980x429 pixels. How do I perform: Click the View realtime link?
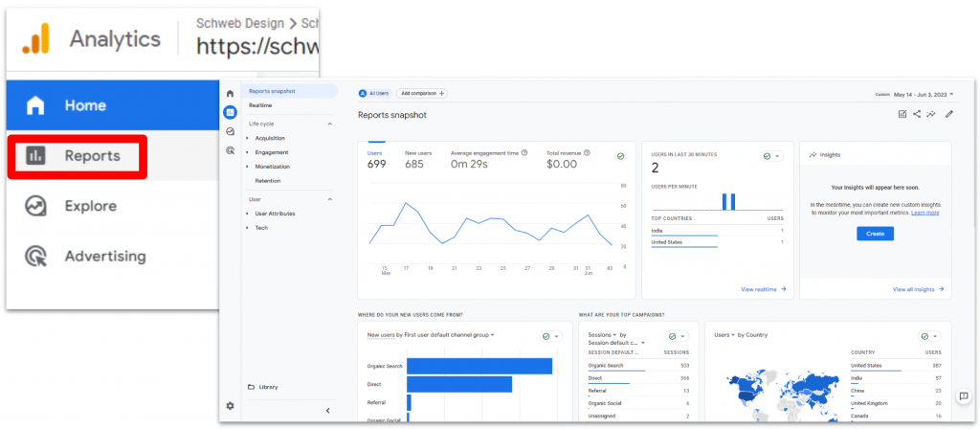pyautogui.click(x=763, y=288)
